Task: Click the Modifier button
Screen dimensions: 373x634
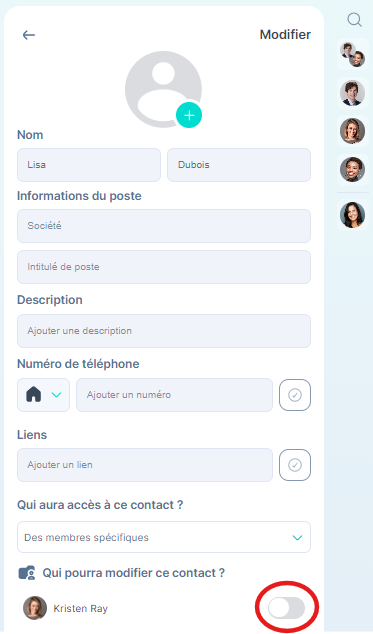Action: (x=285, y=35)
